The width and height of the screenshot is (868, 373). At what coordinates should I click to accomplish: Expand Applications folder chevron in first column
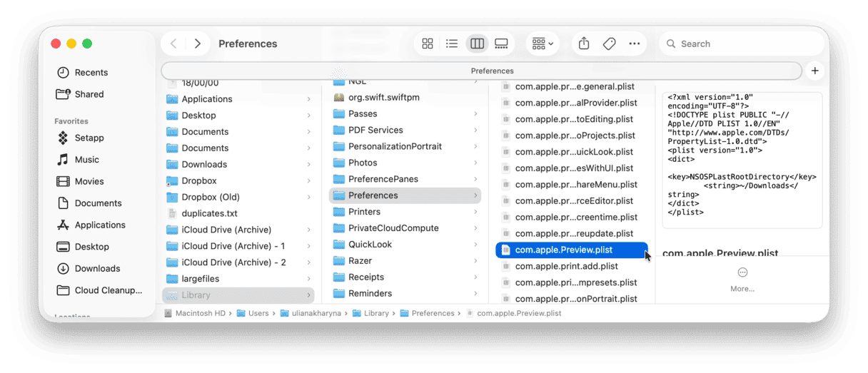(308, 99)
